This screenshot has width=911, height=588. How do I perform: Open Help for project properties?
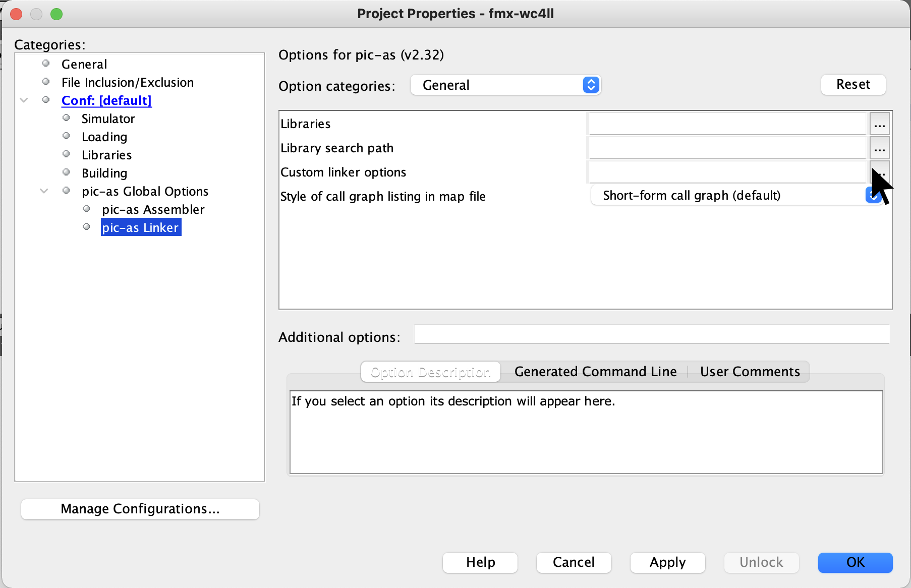pyautogui.click(x=480, y=562)
